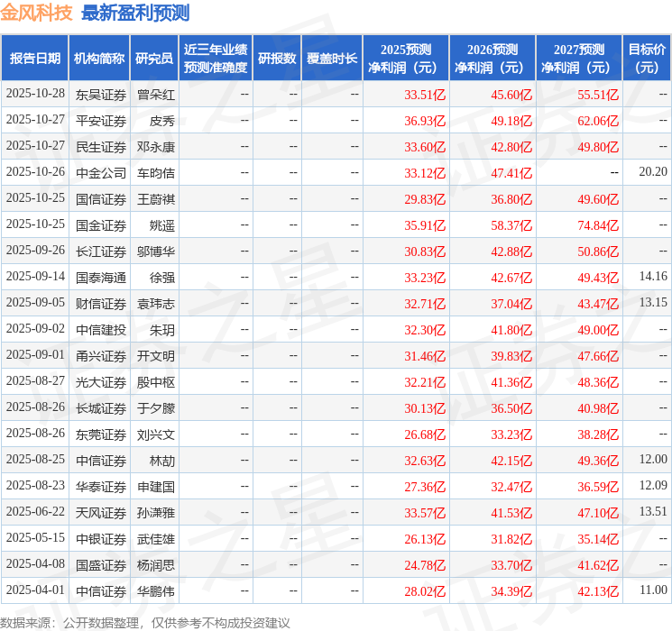Open the 国泰海通 institution entry
672x631 pixels.
pyautogui.click(x=101, y=277)
